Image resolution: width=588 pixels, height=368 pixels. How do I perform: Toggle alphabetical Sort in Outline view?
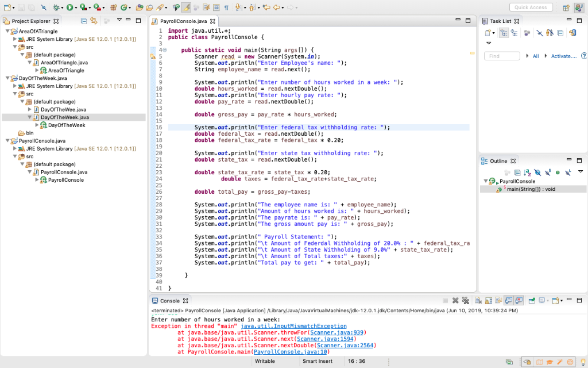(527, 172)
